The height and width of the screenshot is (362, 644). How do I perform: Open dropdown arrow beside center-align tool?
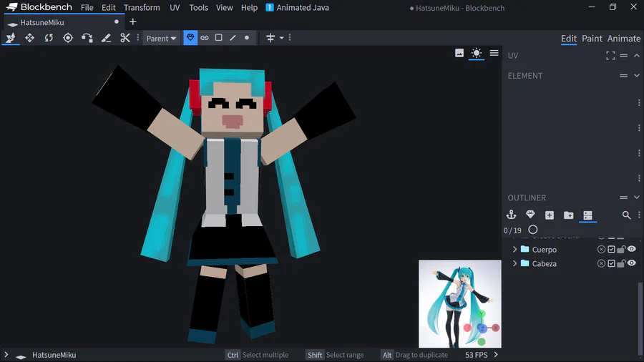(x=282, y=38)
